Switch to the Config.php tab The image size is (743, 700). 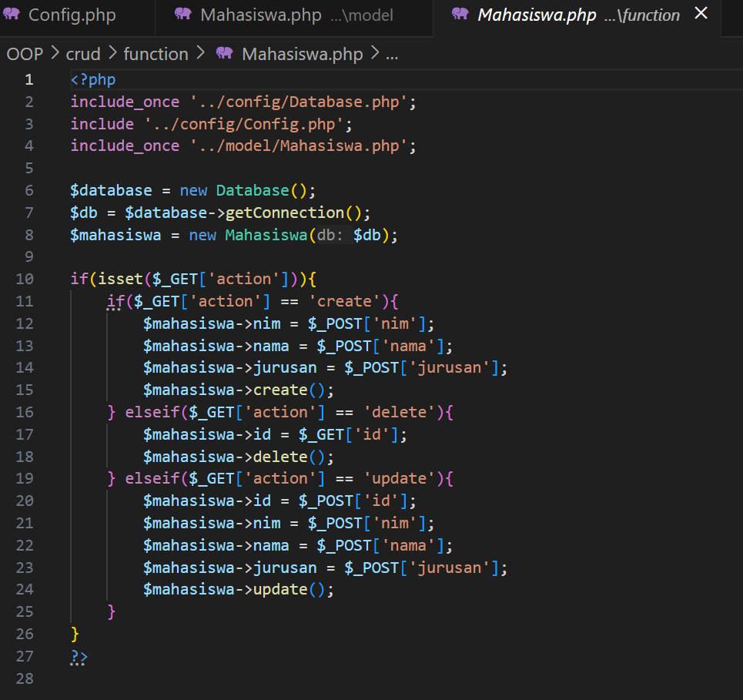click(x=72, y=15)
